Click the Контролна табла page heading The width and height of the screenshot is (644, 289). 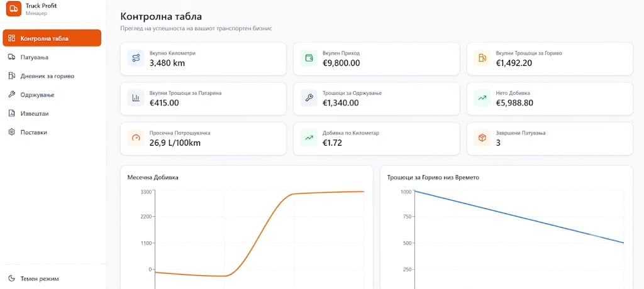[161, 17]
